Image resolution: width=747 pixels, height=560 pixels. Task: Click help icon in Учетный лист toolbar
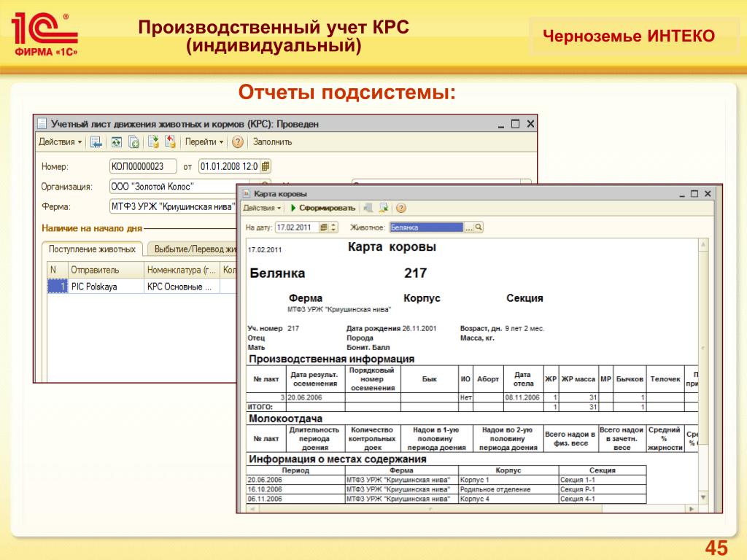238,142
